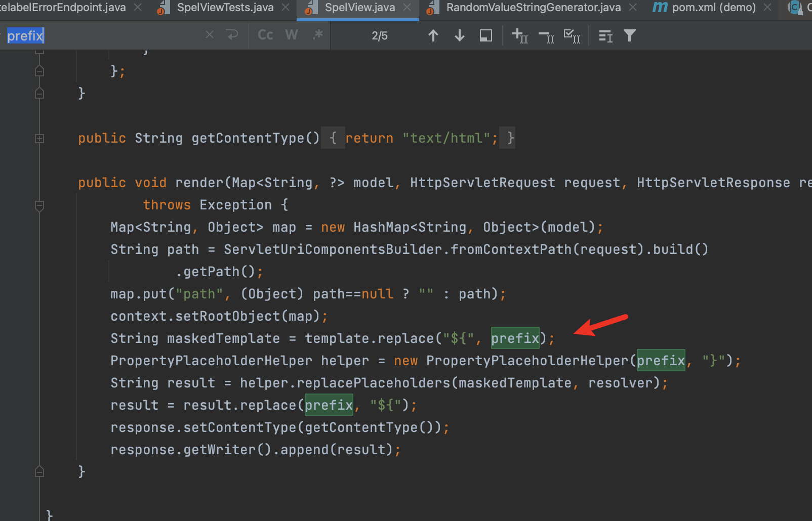
Task: Click the Java icon on RandomValueStringGenerator tab
Action: (432, 8)
